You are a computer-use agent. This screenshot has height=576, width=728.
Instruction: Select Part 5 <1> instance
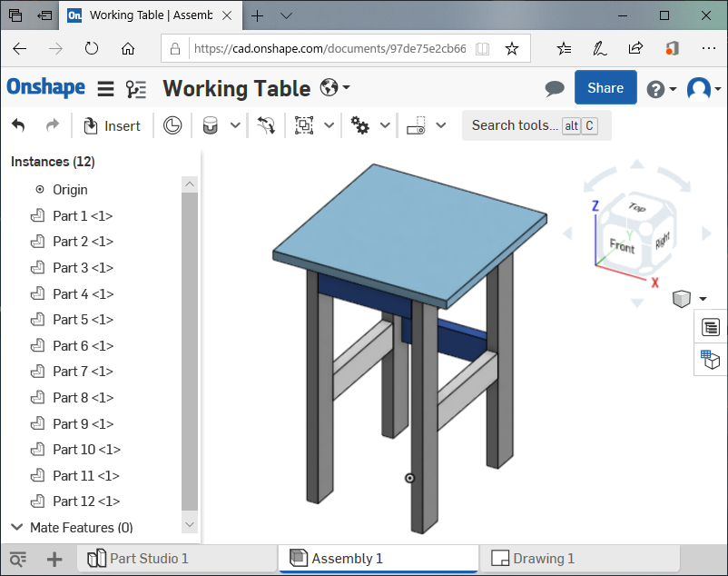pyautogui.click(x=72, y=320)
